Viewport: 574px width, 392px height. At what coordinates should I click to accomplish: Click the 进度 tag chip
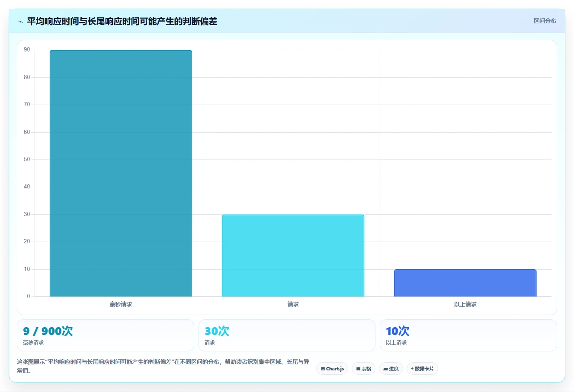pos(391,369)
